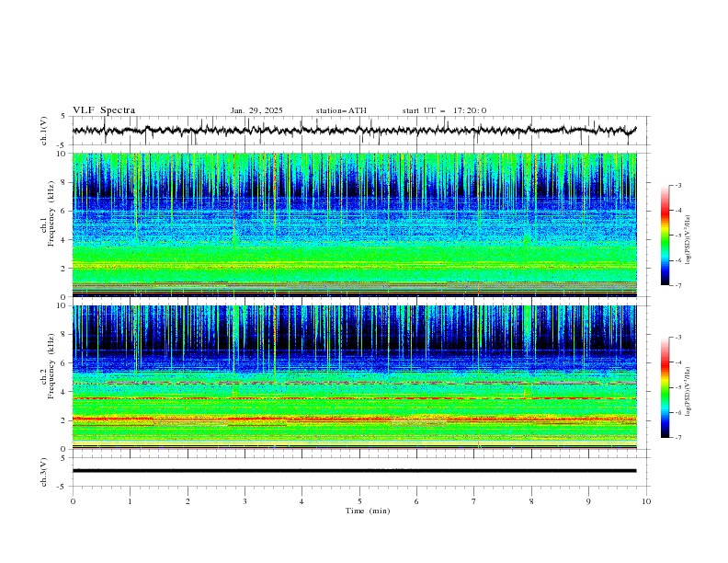Click the ch.1 voltage waveform trace
Viewport: 728px width, 563px height.
tap(354, 130)
